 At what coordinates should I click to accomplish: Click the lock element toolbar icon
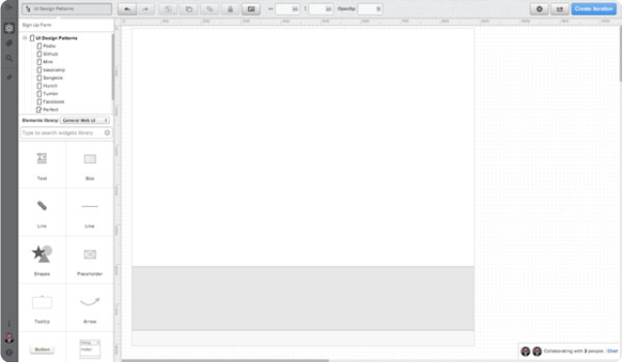230,9
